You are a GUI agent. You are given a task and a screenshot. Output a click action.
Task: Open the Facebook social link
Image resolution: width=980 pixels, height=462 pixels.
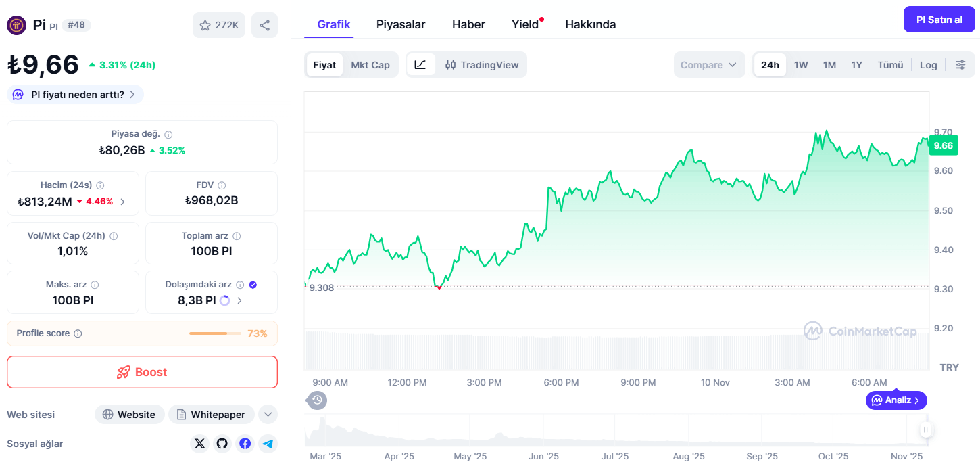click(245, 444)
